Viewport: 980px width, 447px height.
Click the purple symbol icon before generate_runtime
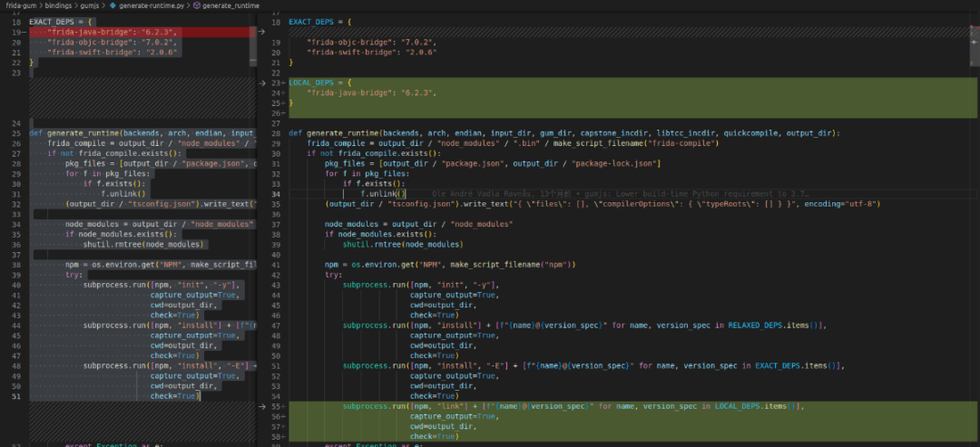tap(197, 5)
